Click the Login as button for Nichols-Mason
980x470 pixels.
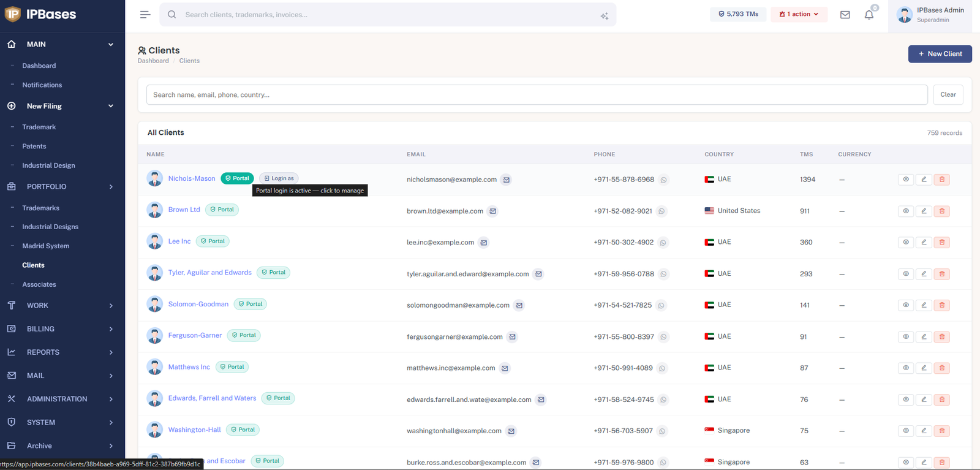[279, 178]
